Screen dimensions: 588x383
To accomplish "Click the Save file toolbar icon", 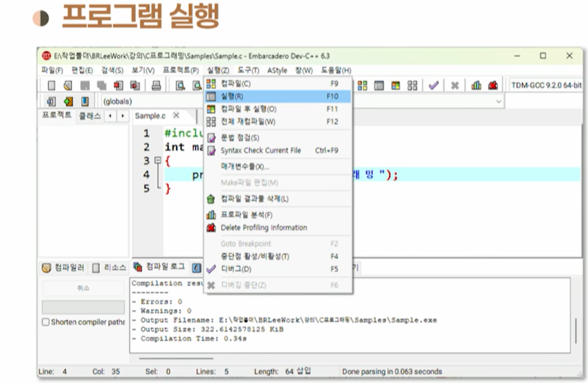I will [85, 86].
